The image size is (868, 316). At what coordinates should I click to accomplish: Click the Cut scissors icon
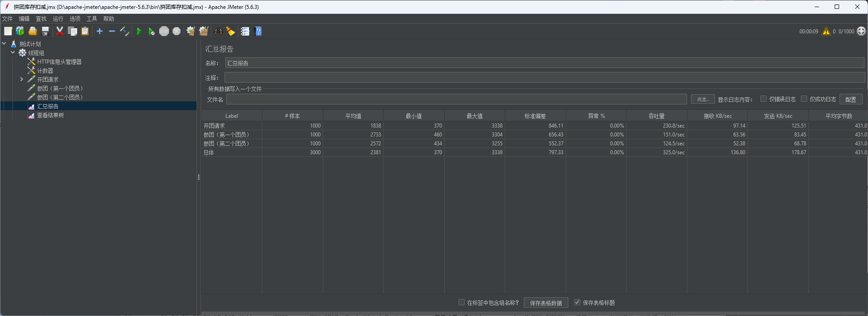point(60,31)
